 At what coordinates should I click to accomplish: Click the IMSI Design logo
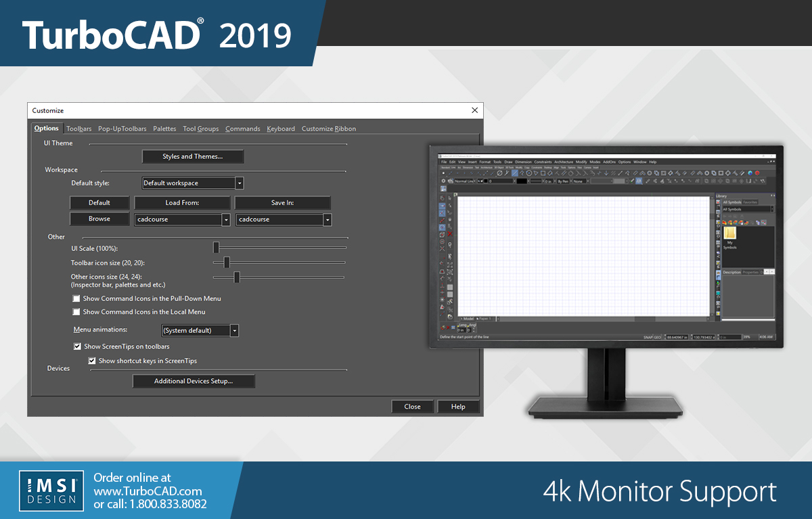click(x=51, y=490)
